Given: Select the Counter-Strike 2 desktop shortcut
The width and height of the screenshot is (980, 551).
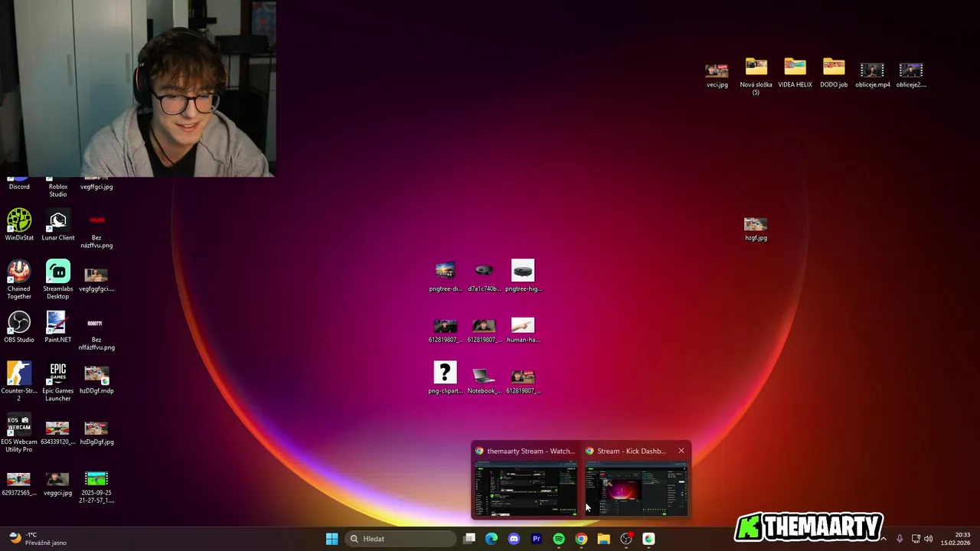Looking at the screenshot, I should point(19,381).
